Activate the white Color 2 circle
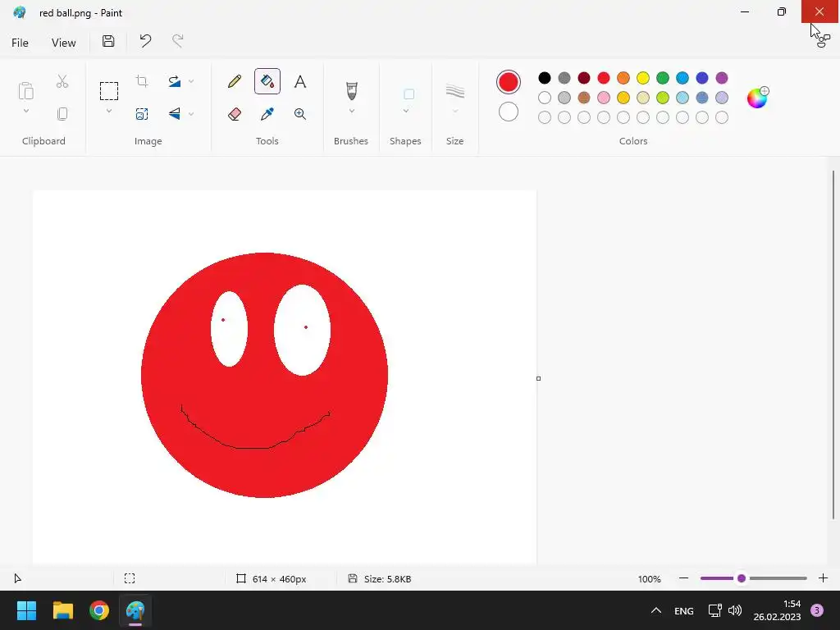The image size is (840, 630). pyautogui.click(x=509, y=112)
